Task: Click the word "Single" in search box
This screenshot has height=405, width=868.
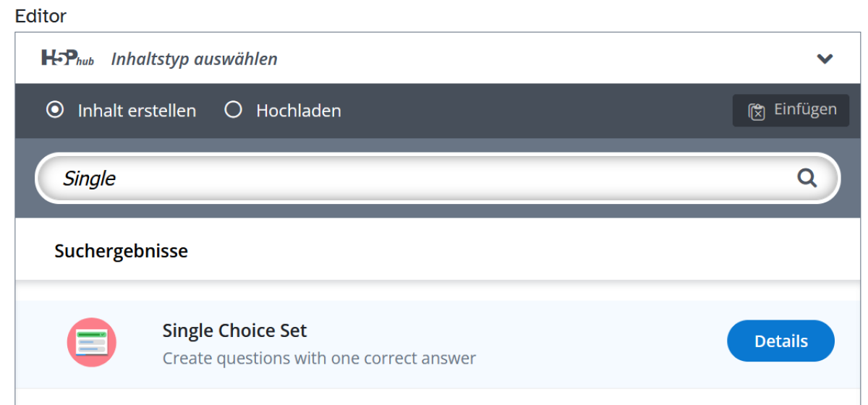Action: [x=89, y=179]
